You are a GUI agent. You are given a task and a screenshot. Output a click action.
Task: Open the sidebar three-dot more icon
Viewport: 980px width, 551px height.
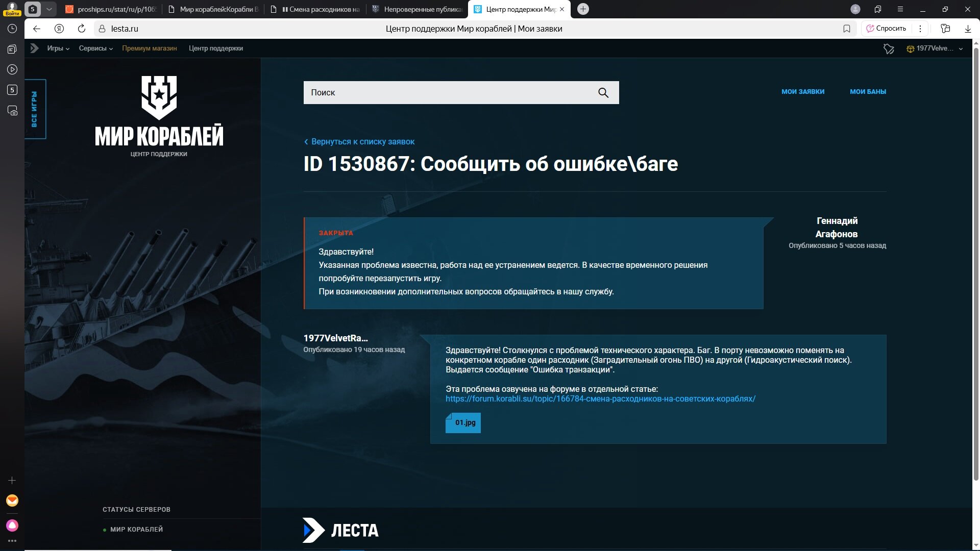click(x=12, y=541)
